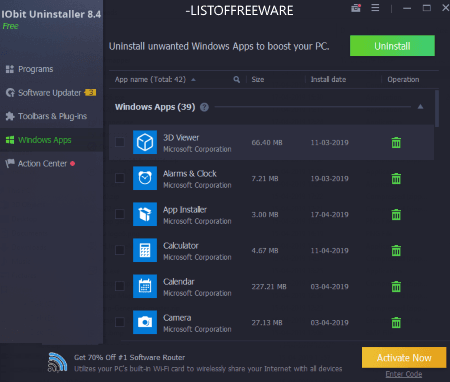Click the Calculator app icon
Image resolution: width=450 pixels, height=382 pixels.
pos(145,250)
